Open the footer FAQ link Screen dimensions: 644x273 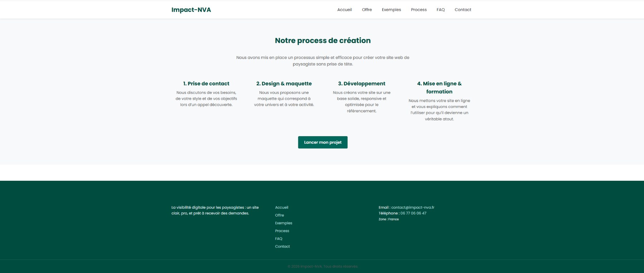pos(278,239)
